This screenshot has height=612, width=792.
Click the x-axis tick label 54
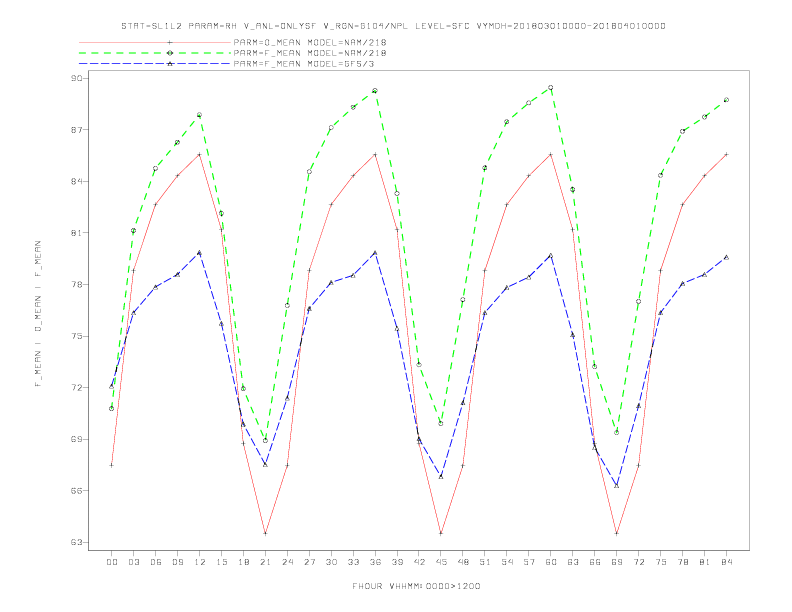[x=507, y=562]
